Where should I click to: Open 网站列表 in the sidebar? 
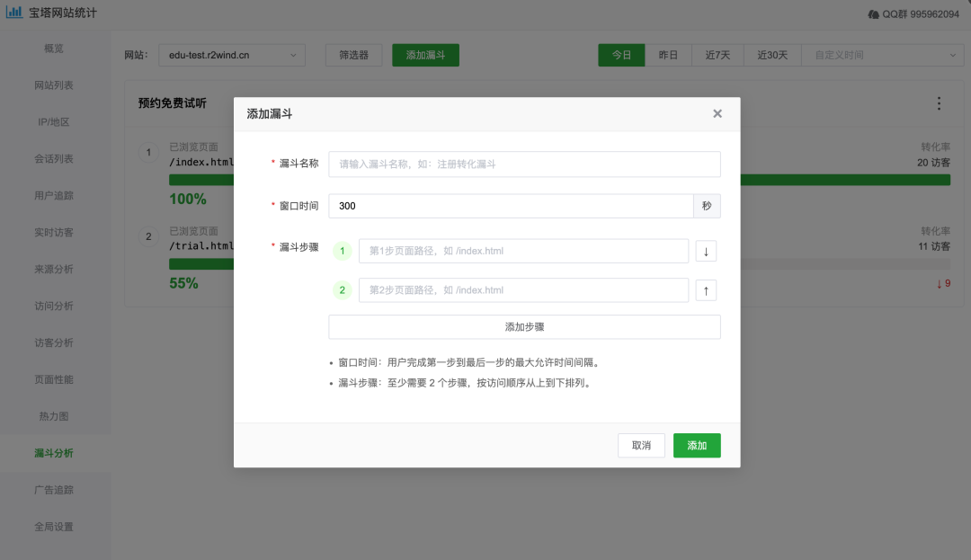click(54, 85)
